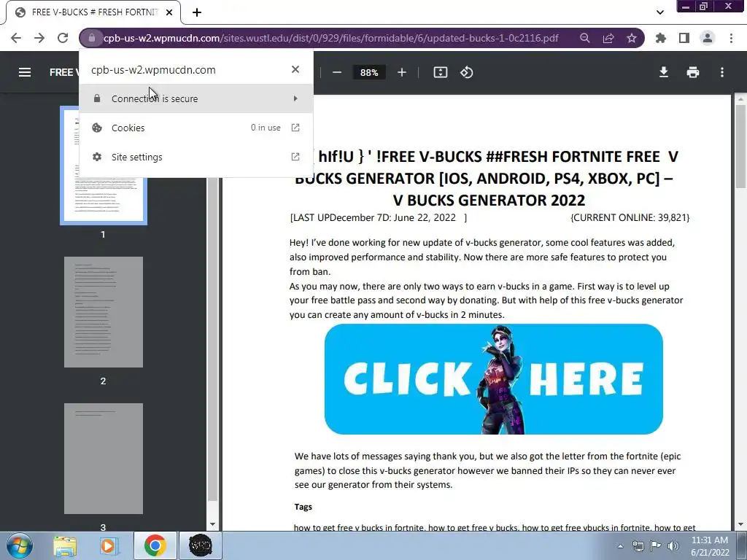This screenshot has height=560, width=747.
Task: Toggle the PDF sidebar hamburger menu
Action: point(25,72)
